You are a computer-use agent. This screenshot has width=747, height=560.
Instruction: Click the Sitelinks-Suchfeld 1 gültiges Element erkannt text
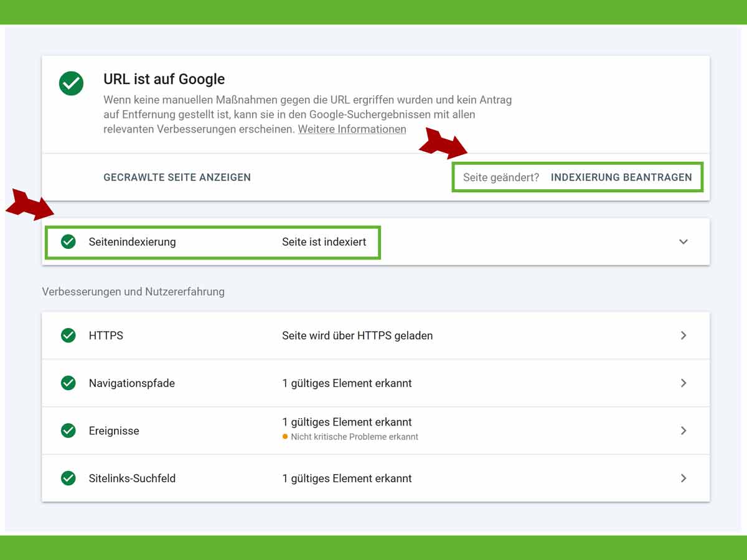pos(347,478)
